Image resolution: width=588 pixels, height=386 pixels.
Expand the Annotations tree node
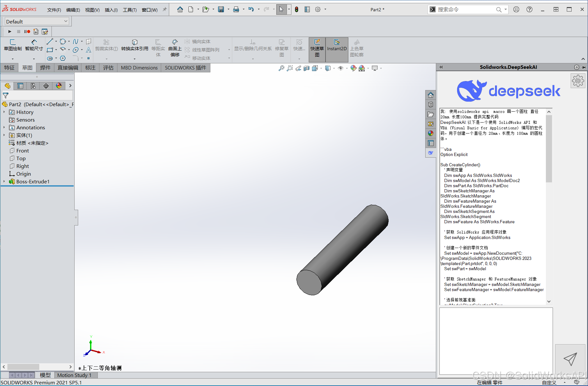[x=4, y=127]
